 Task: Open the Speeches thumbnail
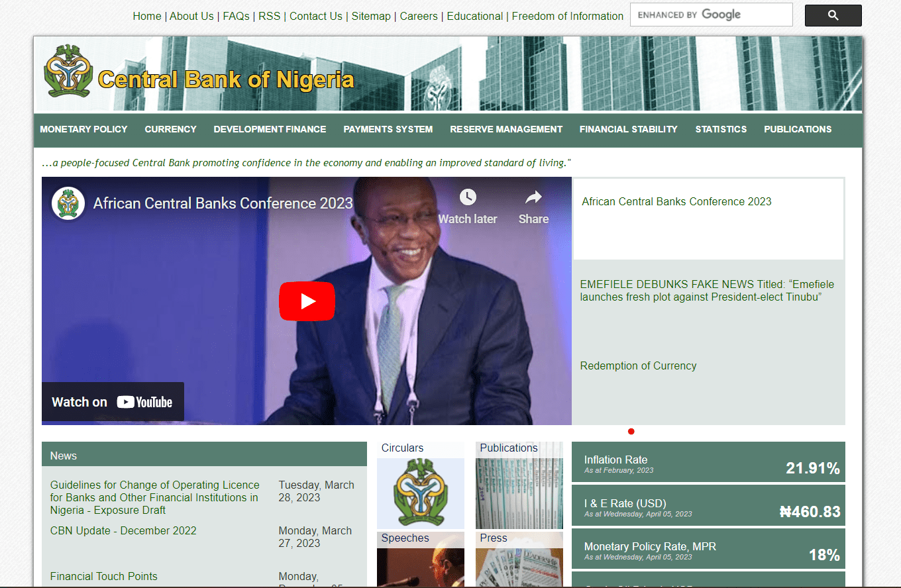[x=421, y=560]
